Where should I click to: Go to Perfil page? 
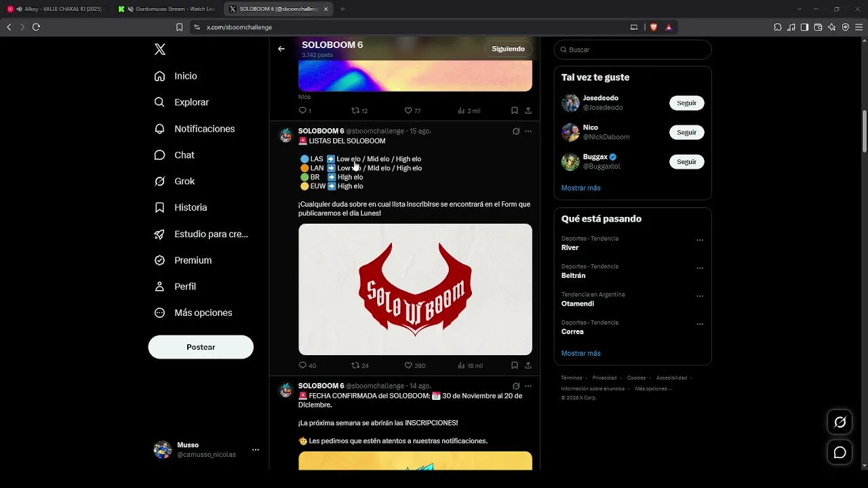pyautogui.click(x=175, y=287)
